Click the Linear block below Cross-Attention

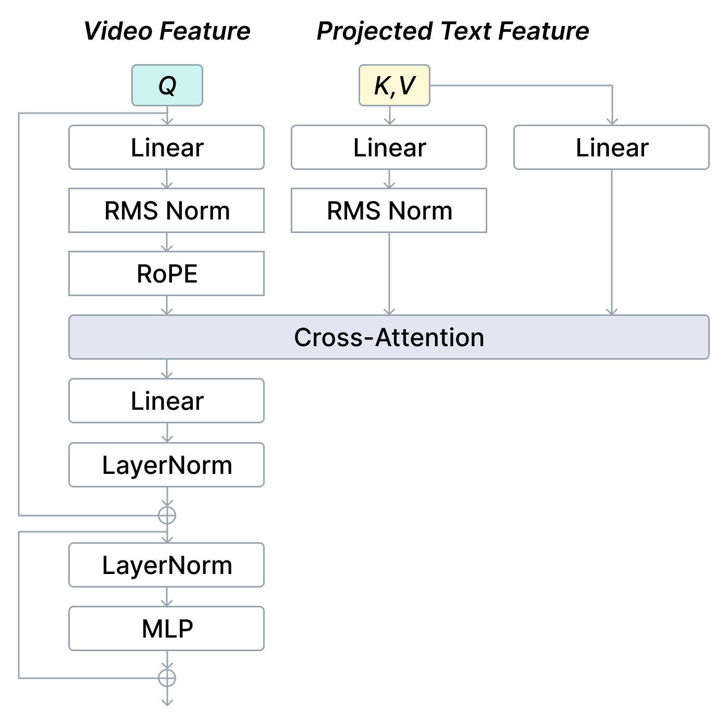coord(167,401)
